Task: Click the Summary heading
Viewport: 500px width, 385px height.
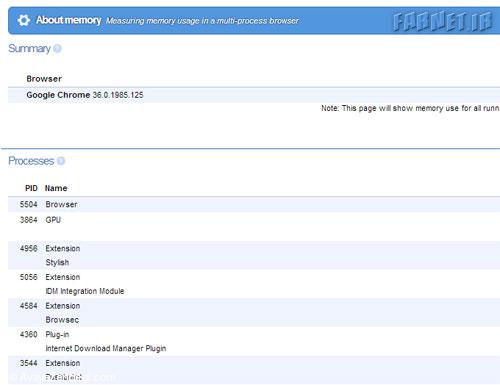Action: 29,49
